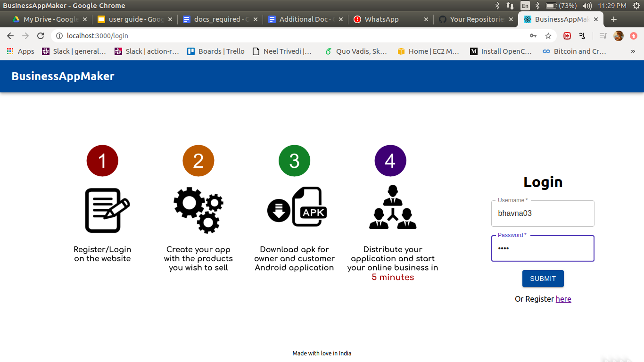Viewport: 644px width, 362px height.
Task: Follow the Register here link
Action: pos(563,299)
